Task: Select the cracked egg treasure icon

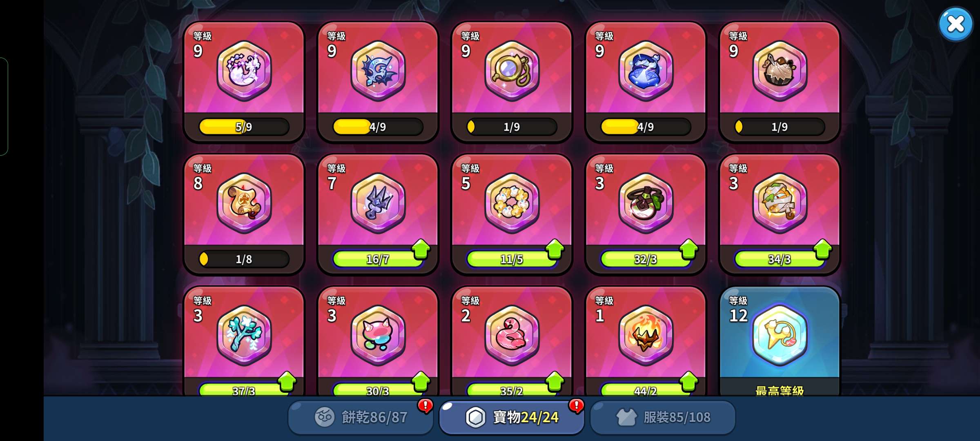Action: (244, 71)
